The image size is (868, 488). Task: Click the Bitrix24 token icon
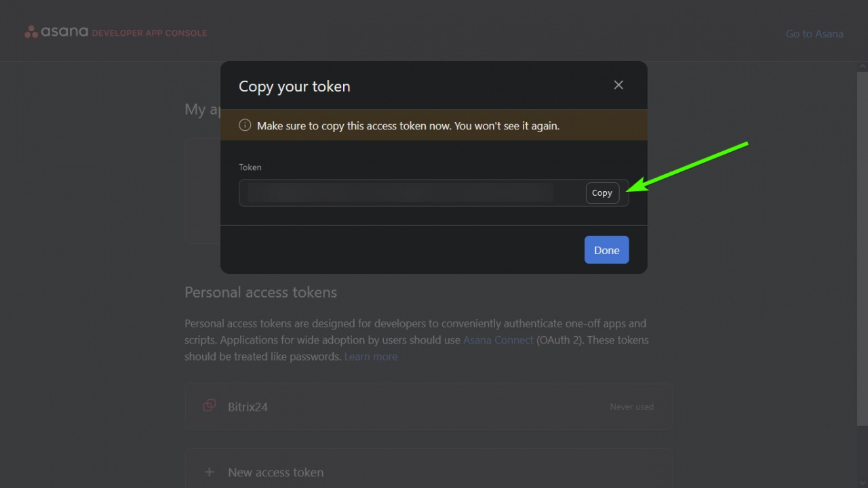[210, 405]
